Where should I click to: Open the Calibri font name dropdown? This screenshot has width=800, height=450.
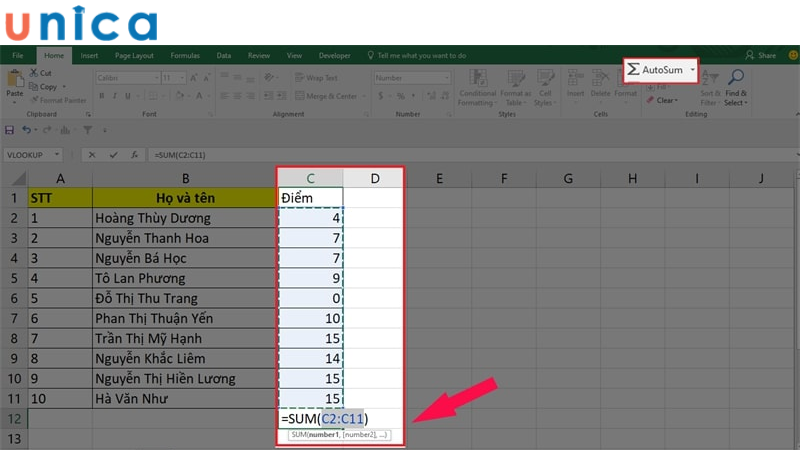pyautogui.click(x=153, y=77)
